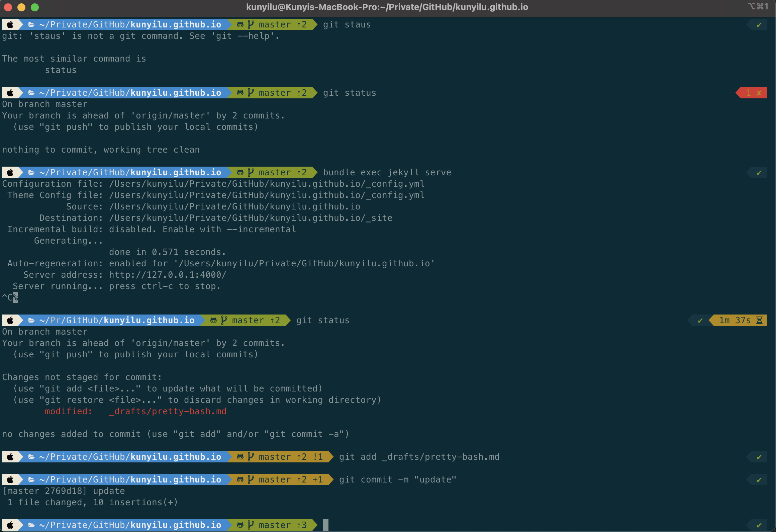Viewport: 776px width, 532px height.
Task: Click the folder icon in the git add prompt line
Action: [31, 456]
